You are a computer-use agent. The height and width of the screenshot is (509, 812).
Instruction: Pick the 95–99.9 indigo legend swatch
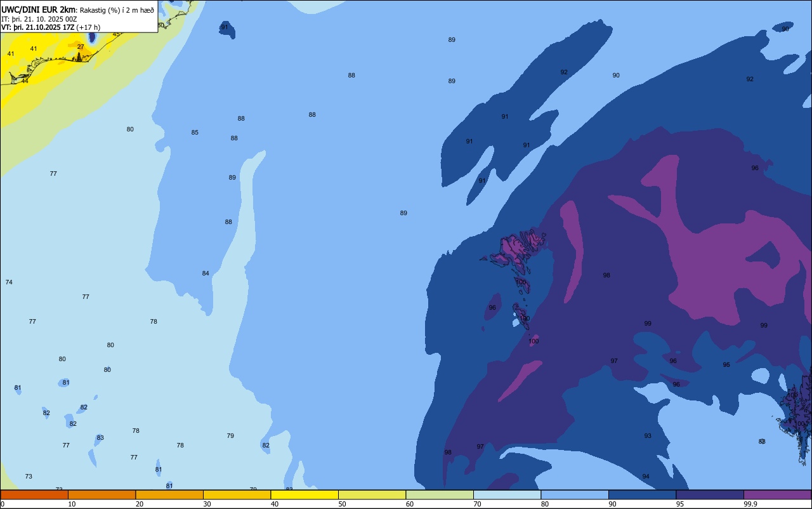[710, 494]
